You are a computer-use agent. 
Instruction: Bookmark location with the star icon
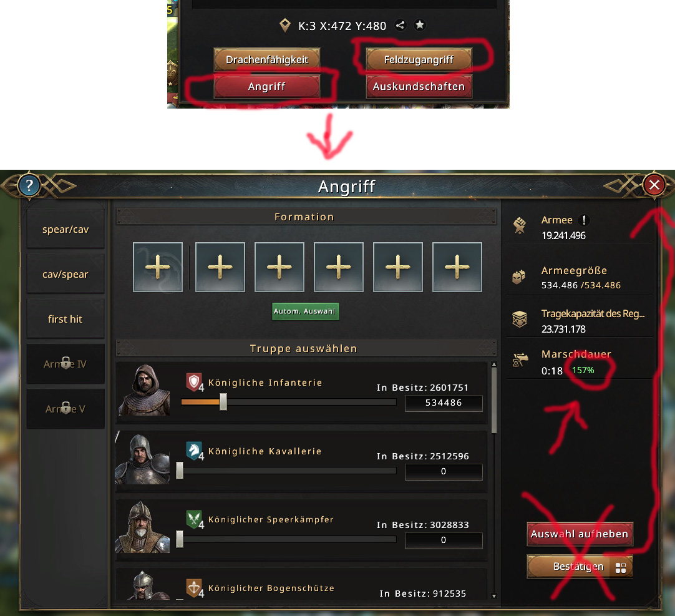pyautogui.click(x=420, y=26)
